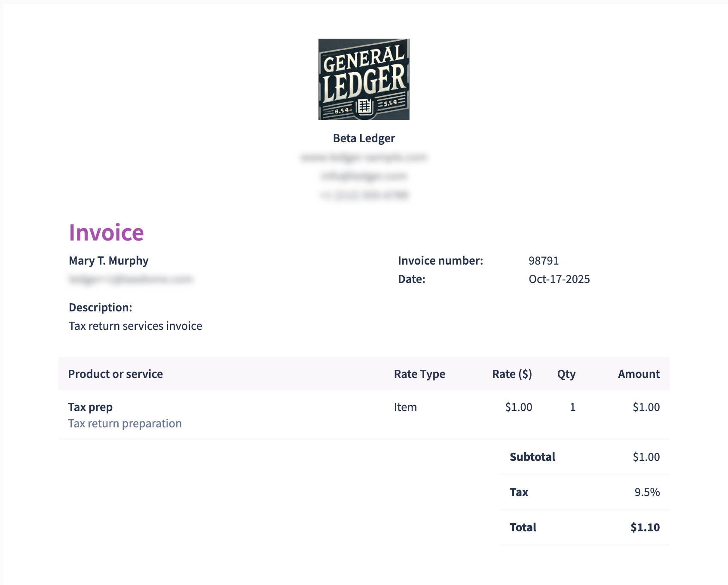Select the 9.5% tax value
Image resolution: width=728 pixels, height=585 pixels.
coord(647,492)
